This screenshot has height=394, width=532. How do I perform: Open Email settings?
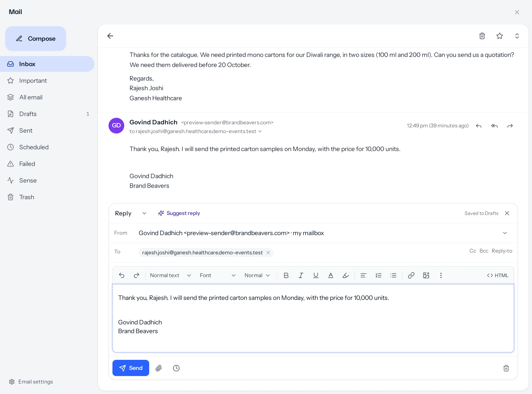(x=31, y=382)
